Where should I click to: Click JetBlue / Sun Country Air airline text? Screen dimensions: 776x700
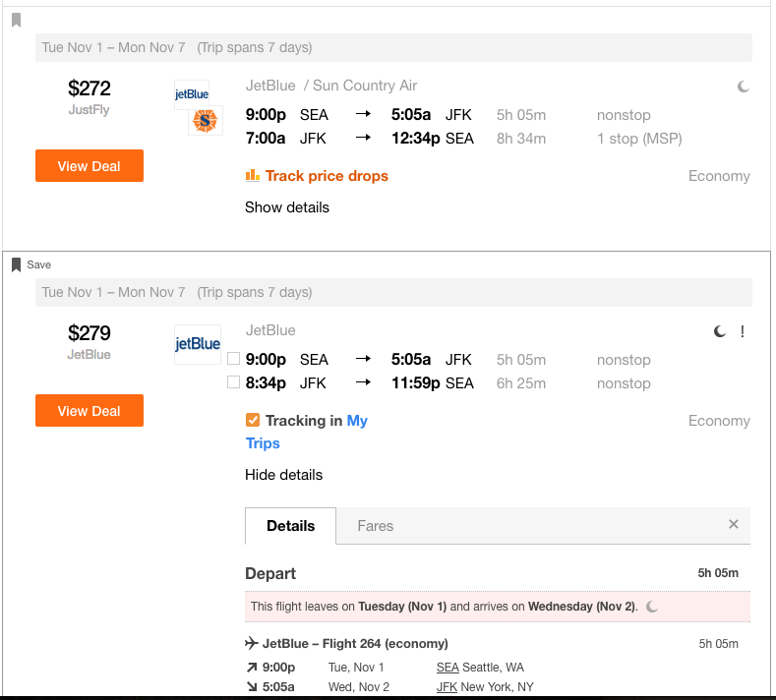331,86
